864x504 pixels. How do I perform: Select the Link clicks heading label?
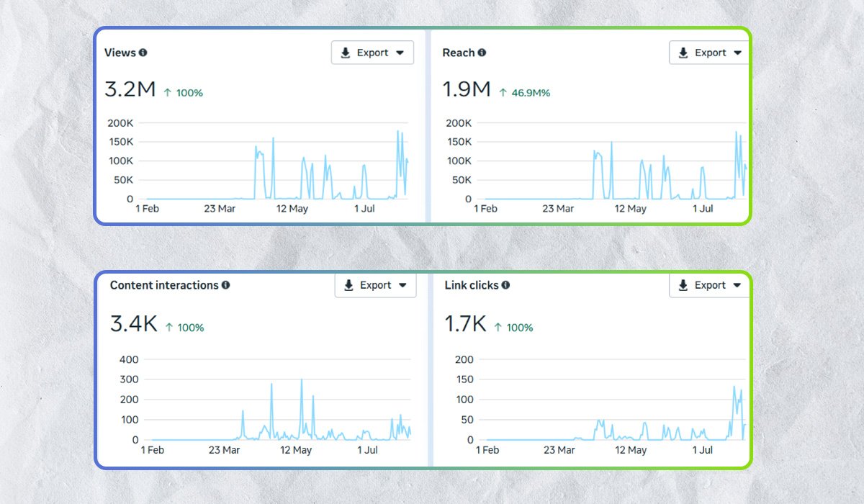(x=472, y=285)
